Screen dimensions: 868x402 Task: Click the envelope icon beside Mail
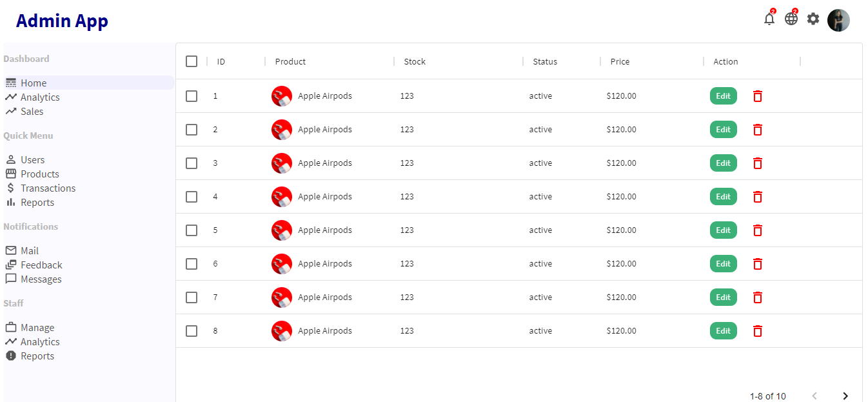click(x=10, y=251)
